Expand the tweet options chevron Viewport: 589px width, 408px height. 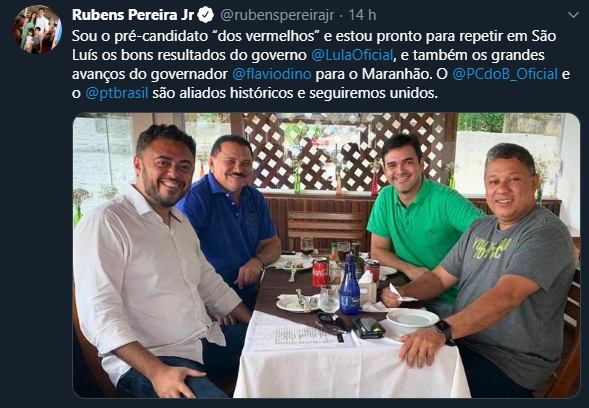tap(573, 15)
